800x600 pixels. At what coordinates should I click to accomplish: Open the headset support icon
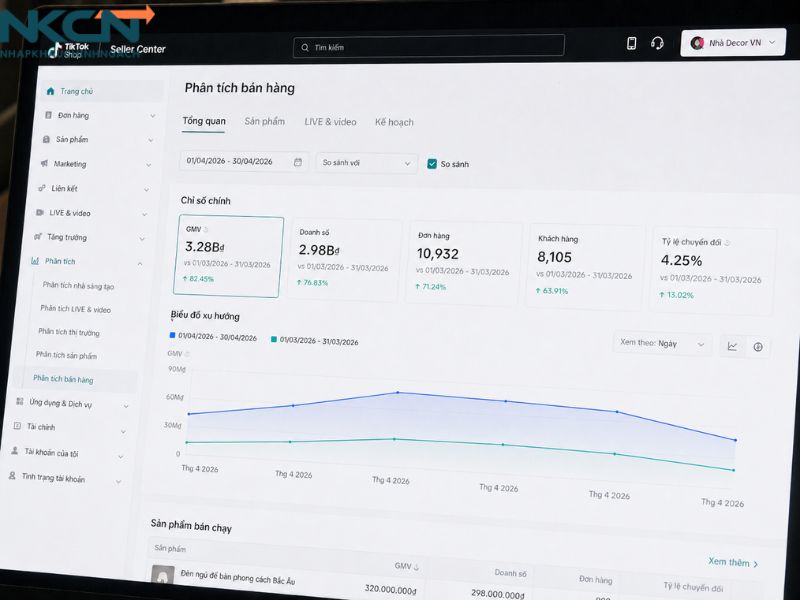pyautogui.click(x=657, y=43)
